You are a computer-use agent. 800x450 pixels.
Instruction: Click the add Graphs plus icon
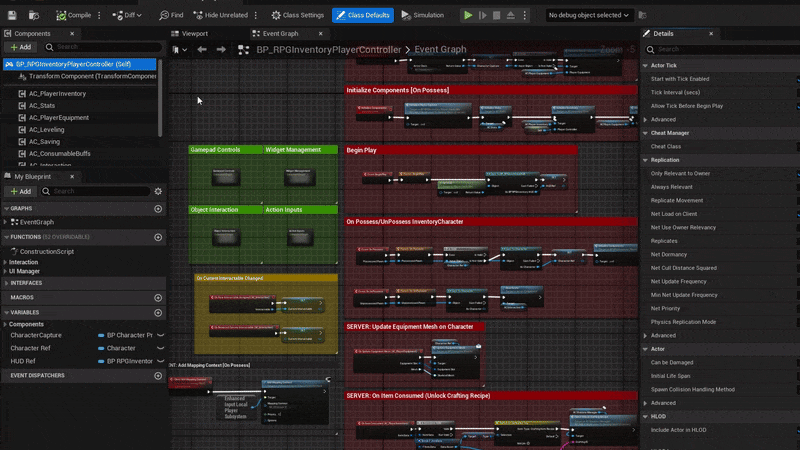tap(158, 209)
